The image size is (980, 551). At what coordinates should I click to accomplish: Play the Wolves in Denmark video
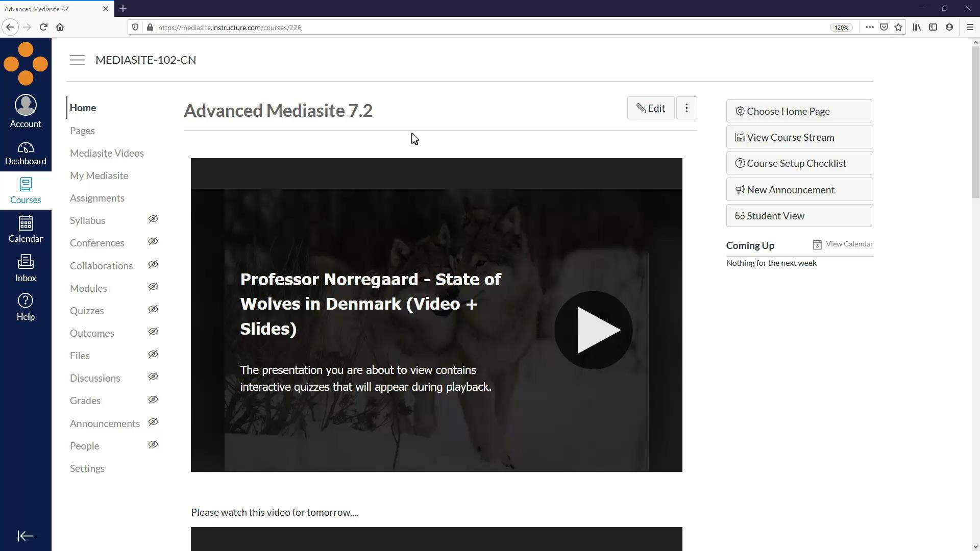(x=593, y=330)
